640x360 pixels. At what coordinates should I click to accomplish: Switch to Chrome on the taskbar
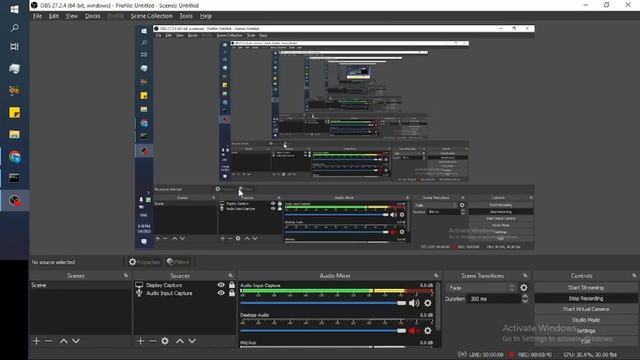(x=14, y=157)
